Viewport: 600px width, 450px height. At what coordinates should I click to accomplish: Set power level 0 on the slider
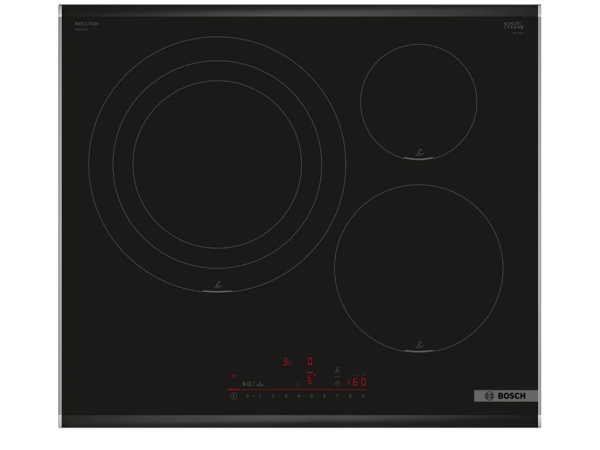[247, 396]
